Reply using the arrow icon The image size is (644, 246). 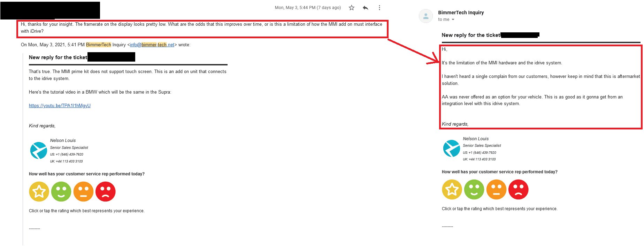coord(366,8)
